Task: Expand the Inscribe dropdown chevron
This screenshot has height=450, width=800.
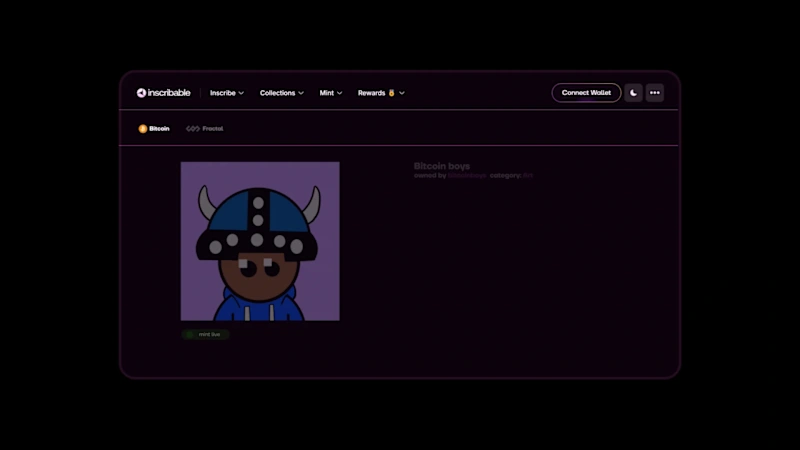Action: [x=241, y=93]
